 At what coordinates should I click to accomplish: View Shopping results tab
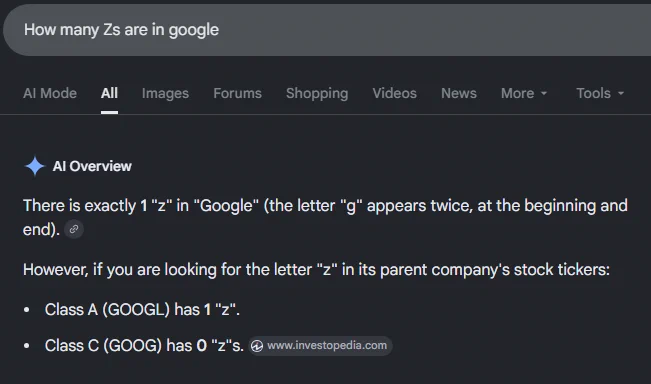point(317,93)
